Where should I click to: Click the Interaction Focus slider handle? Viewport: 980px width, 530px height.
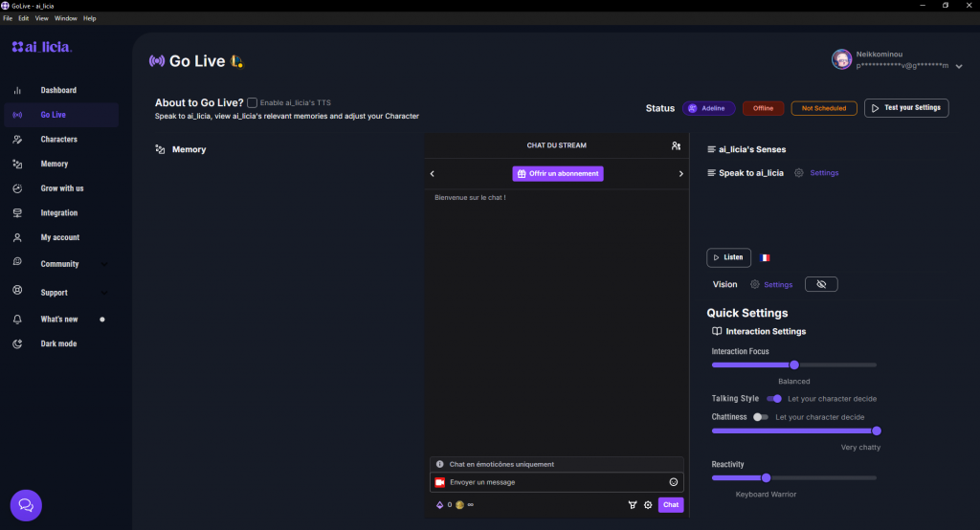[793, 364]
